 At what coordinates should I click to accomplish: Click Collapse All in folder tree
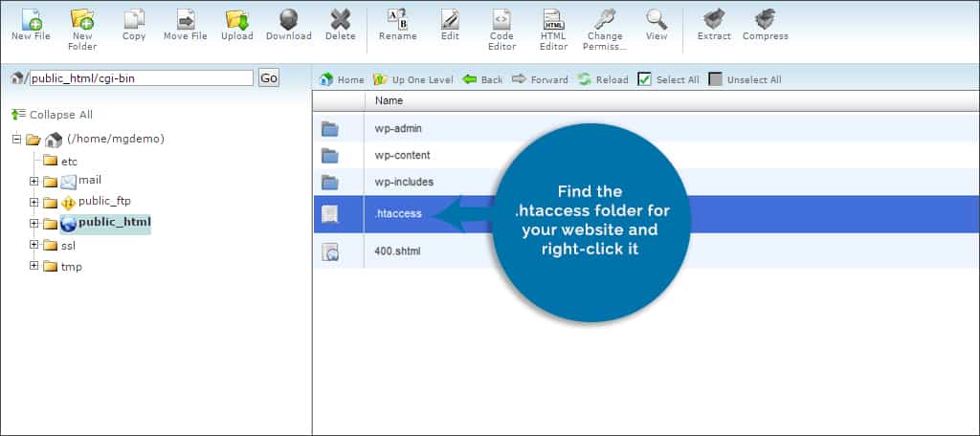tap(52, 115)
